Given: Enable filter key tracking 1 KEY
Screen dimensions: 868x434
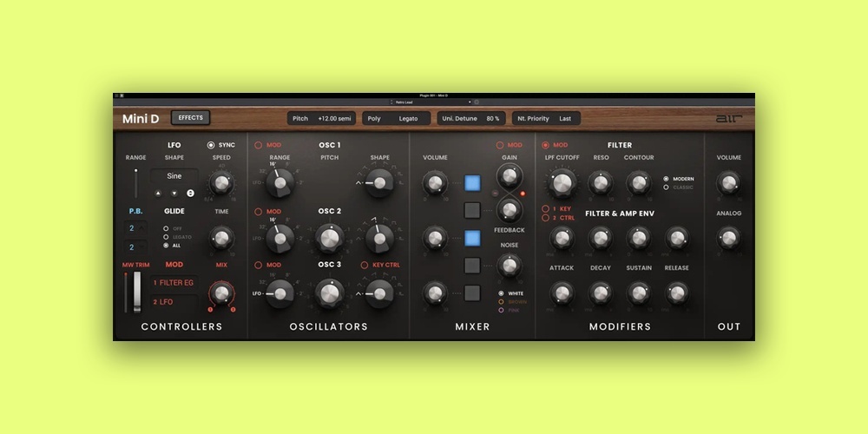Looking at the screenshot, I should tap(557, 208).
